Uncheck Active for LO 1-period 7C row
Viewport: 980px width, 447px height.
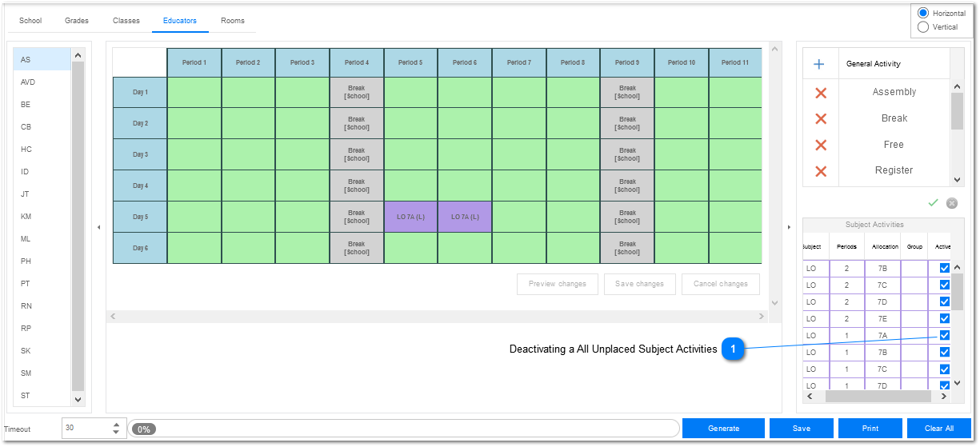[x=945, y=369]
